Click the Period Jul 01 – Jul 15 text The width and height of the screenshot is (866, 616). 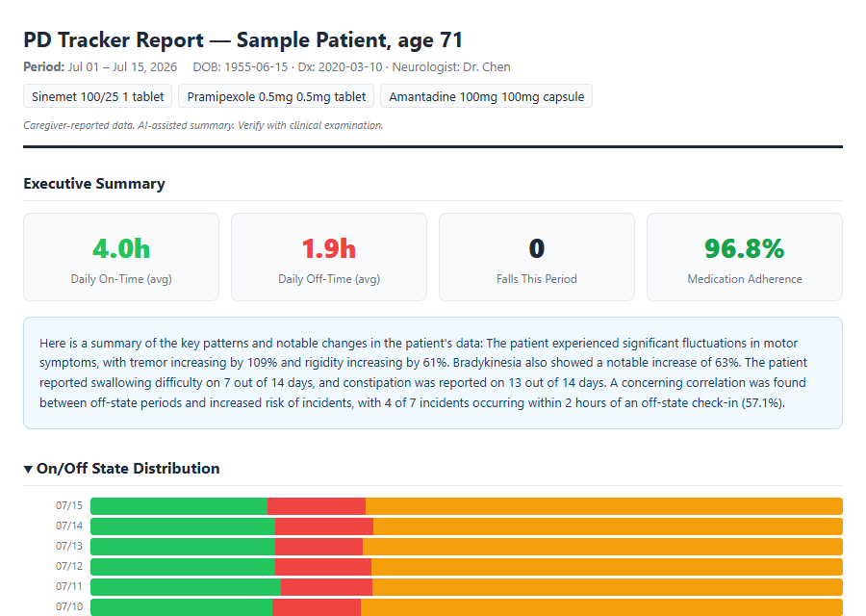click(100, 66)
